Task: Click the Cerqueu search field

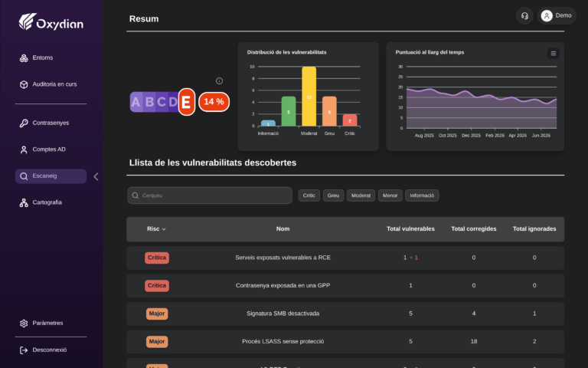Action: [x=210, y=195]
